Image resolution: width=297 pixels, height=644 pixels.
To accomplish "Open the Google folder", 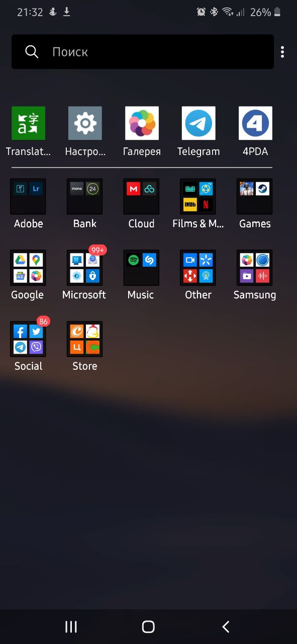I will point(28,268).
